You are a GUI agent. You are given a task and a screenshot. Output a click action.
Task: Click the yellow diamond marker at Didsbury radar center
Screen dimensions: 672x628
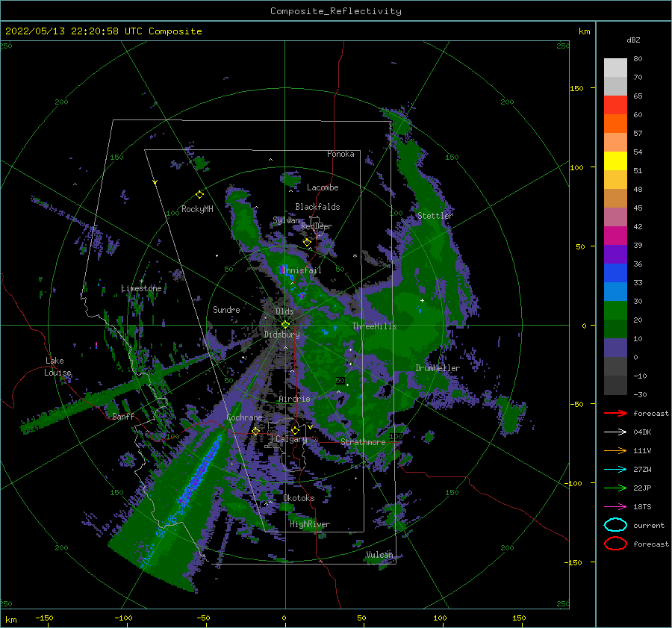pos(285,325)
